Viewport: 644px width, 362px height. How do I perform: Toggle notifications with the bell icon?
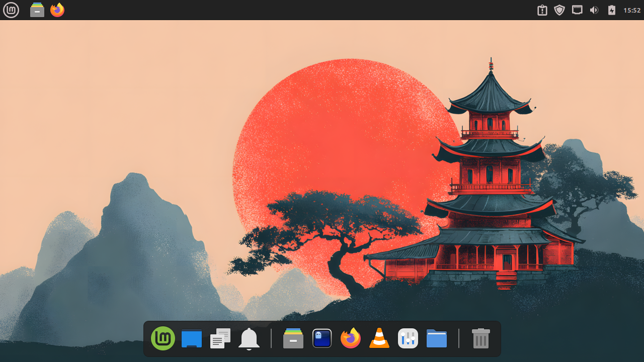pos(249,338)
